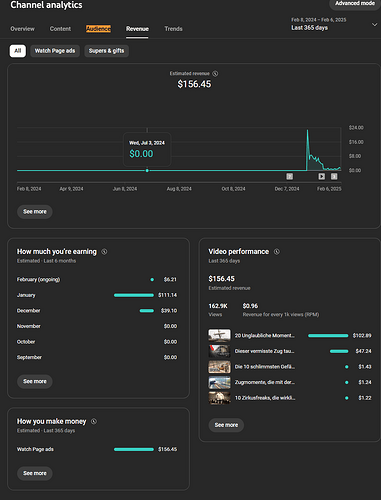The width and height of the screenshot is (381, 500).
Task: Click See more under Video performance
Action: coord(226,425)
